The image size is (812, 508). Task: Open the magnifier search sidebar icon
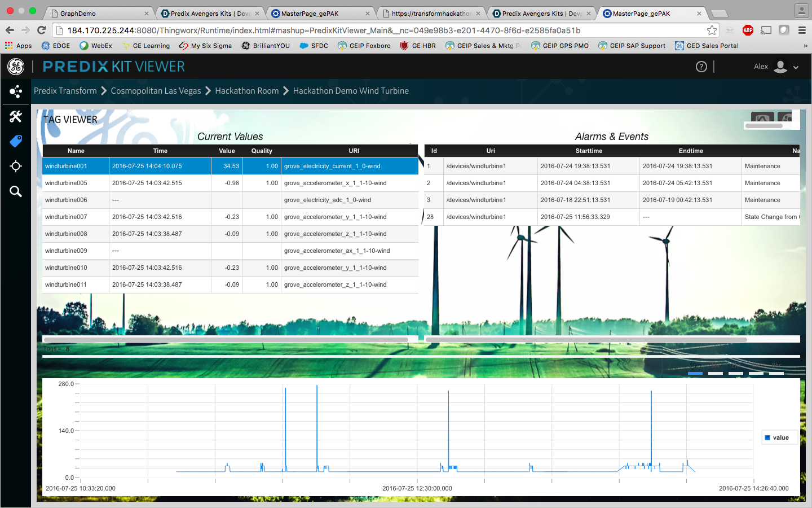(x=16, y=191)
